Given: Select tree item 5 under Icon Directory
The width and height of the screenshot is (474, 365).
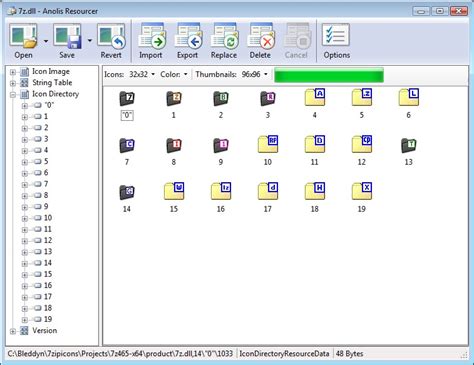Looking at the screenshot, I should [46, 161].
